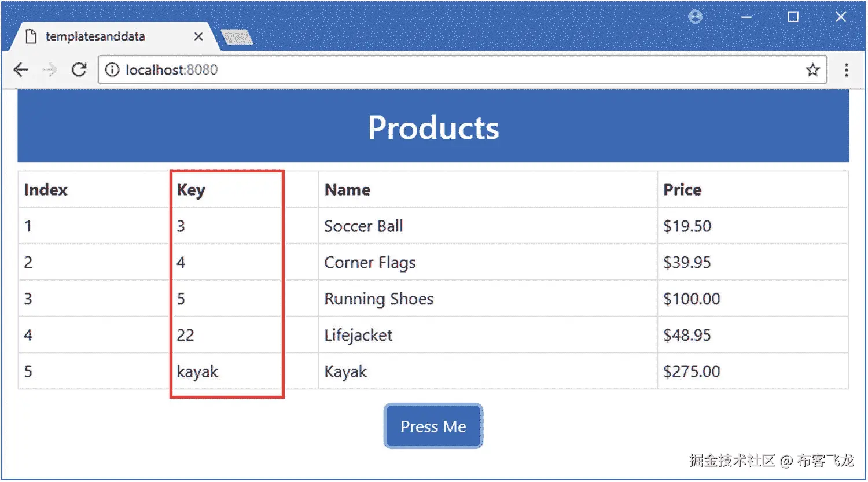This screenshot has height=482, width=868.
Task: Click the site info icon
Action: pos(112,70)
